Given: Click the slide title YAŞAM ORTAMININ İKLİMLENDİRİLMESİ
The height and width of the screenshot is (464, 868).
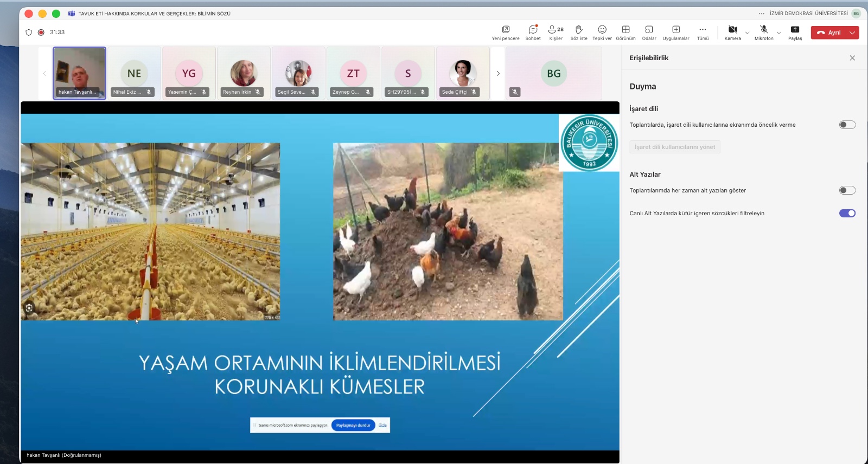Looking at the screenshot, I should 320,363.
